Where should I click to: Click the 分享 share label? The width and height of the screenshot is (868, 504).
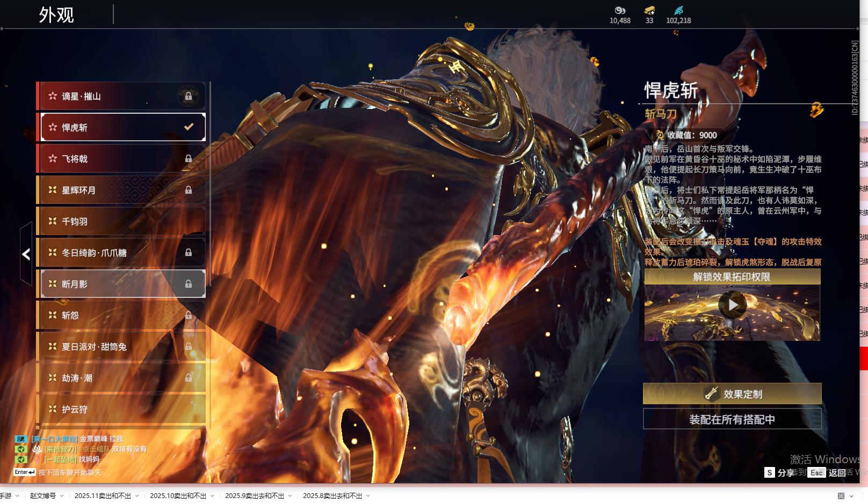[x=785, y=472]
